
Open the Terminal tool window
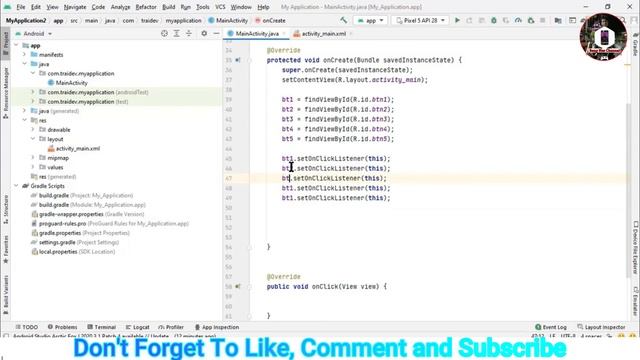point(102,327)
